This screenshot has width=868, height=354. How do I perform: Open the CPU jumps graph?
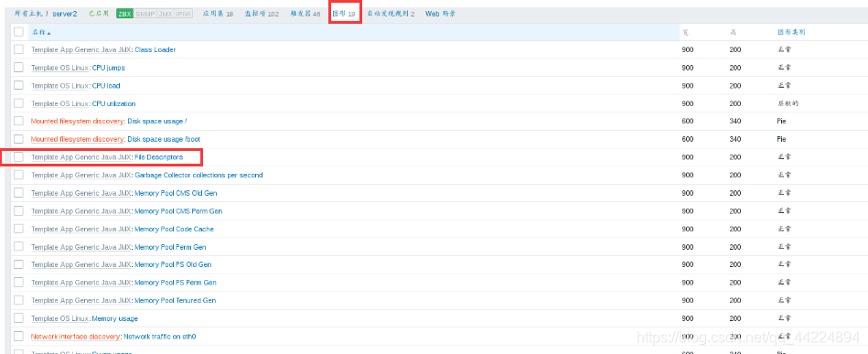click(109, 68)
